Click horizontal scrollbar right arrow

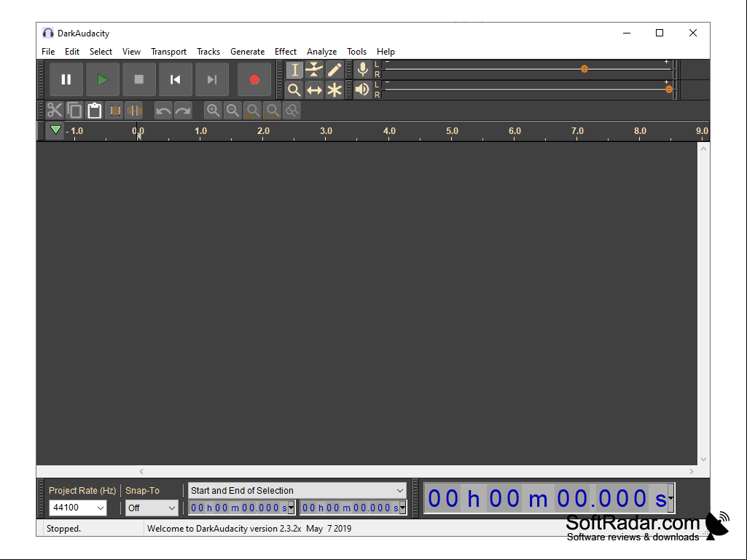coord(692,471)
